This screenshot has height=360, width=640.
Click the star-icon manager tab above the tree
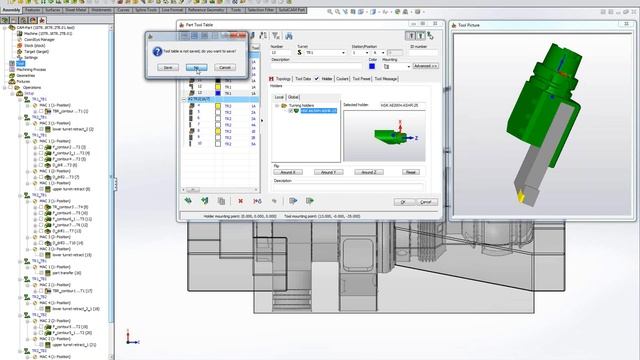point(42,20)
